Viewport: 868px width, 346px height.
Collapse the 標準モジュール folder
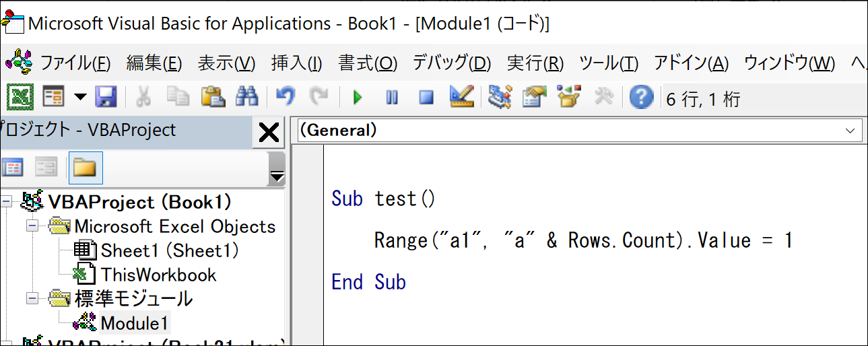pos(32,298)
